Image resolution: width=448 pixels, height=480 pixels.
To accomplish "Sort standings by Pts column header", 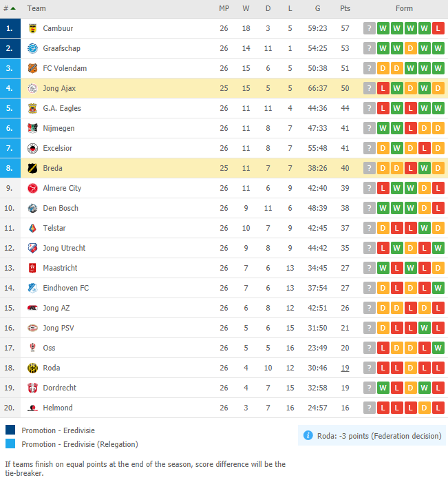I will coord(345,8).
